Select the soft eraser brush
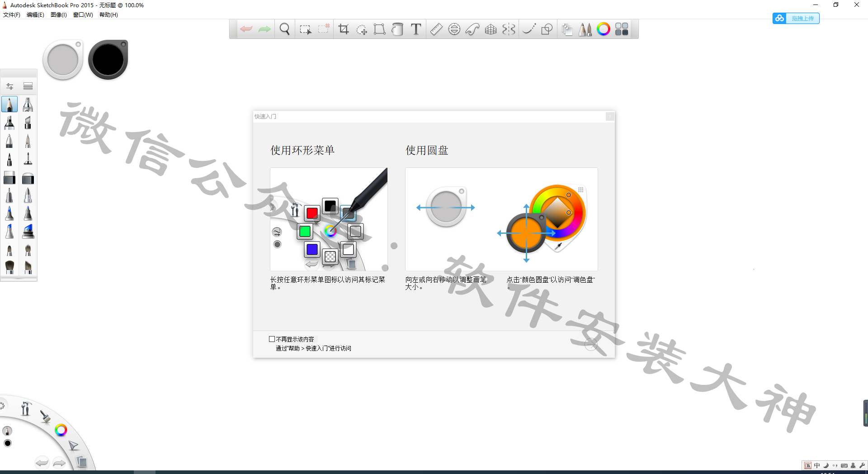Screen dimensions: 868x474 (x=28, y=178)
